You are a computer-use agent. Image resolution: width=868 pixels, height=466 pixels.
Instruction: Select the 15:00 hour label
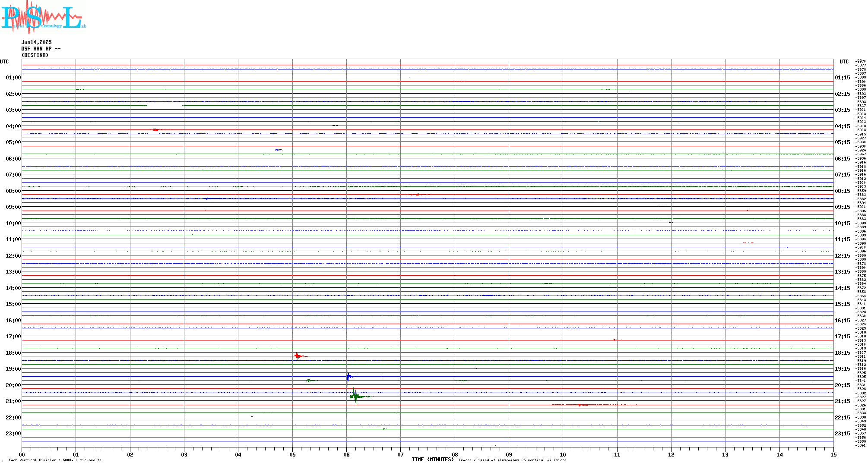pos(13,304)
